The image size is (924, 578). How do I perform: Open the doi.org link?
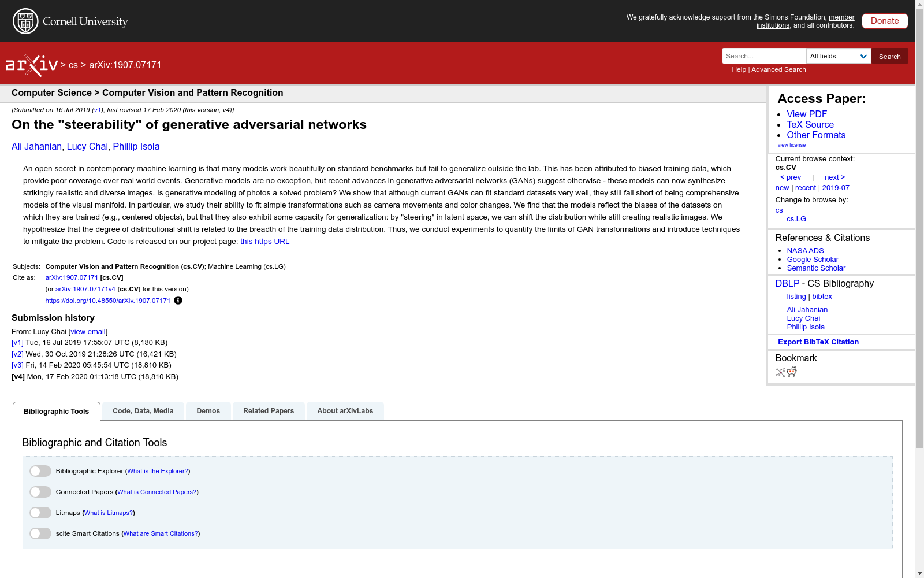point(108,301)
